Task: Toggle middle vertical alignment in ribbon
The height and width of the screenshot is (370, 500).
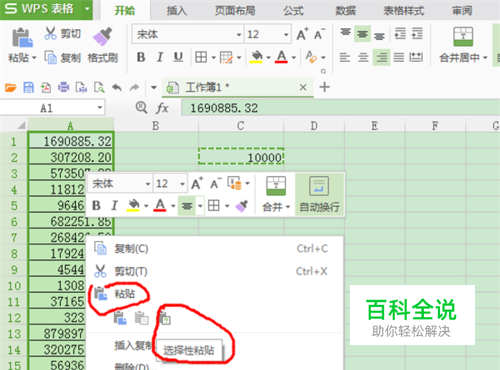Action: pos(362,34)
